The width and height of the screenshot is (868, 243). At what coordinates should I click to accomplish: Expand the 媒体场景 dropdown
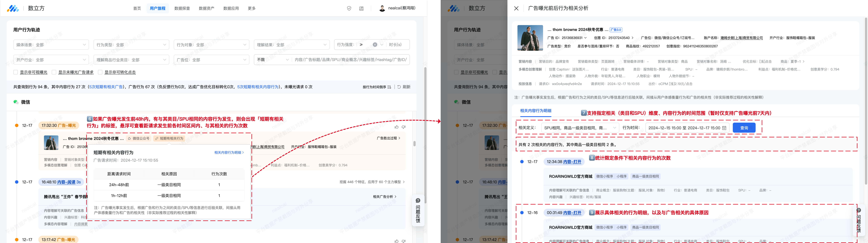[x=51, y=45]
